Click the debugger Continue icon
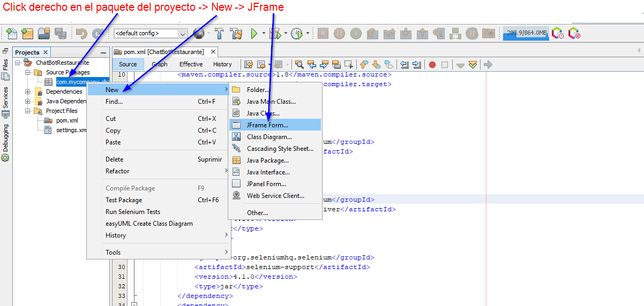The image size is (644, 306). 356,33
